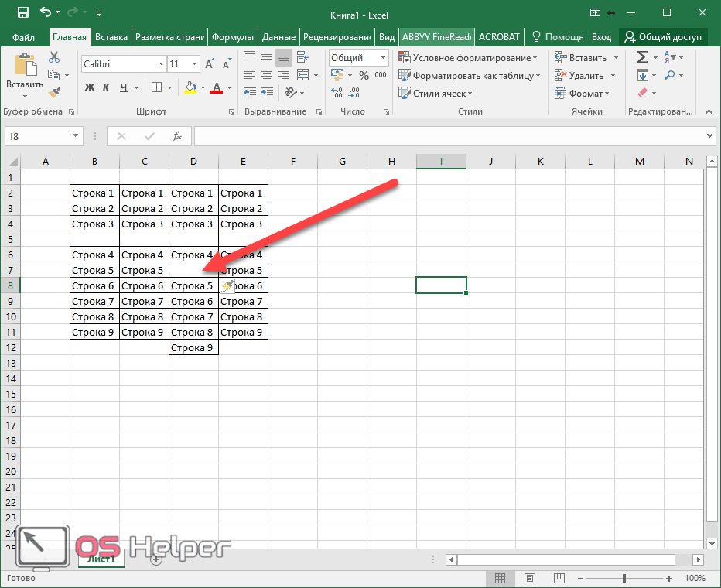Toggle bold formatting (Ж)
721x588 pixels.
click(89, 87)
